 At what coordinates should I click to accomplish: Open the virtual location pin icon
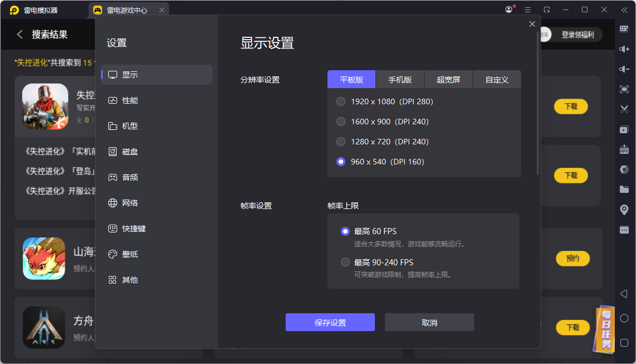pyautogui.click(x=624, y=209)
